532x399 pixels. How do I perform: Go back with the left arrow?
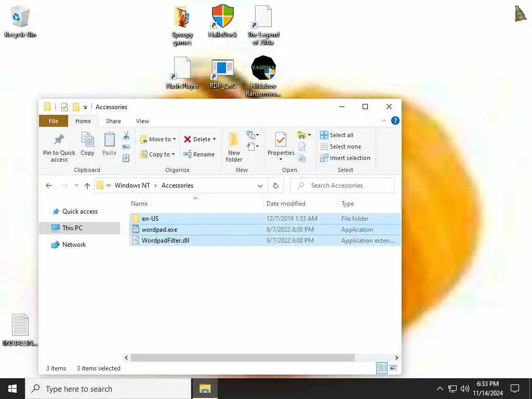[x=49, y=185]
